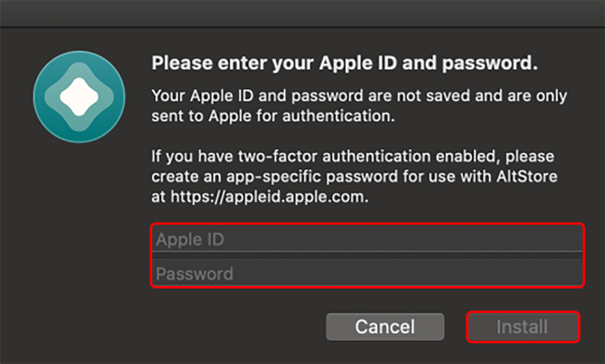Click "sent to Apple for authentication." line

pos(273,116)
